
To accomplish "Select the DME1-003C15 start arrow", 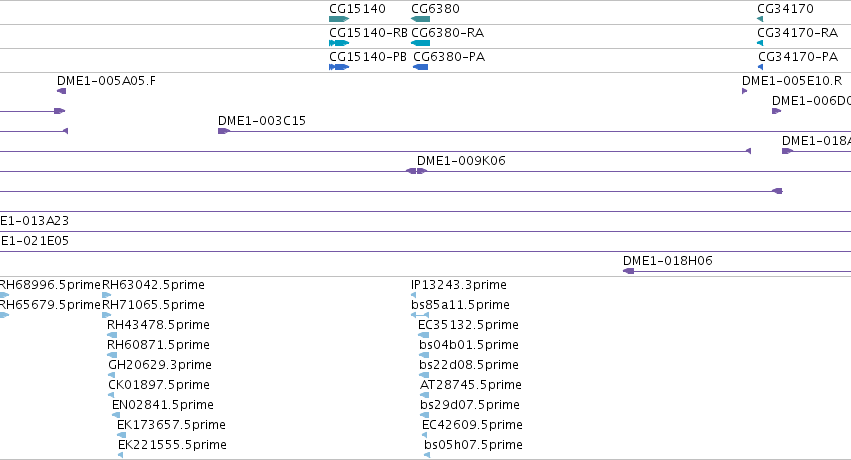I will click(224, 131).
